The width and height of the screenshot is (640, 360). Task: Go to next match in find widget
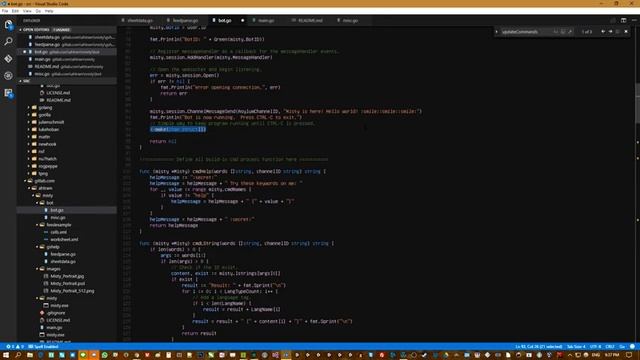(x=611, y=31)
